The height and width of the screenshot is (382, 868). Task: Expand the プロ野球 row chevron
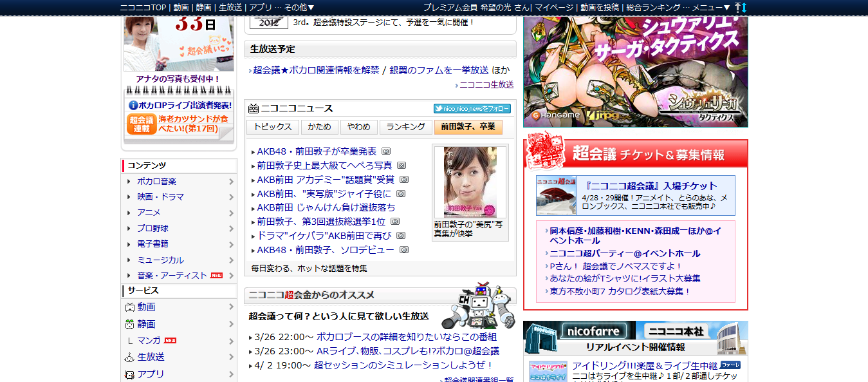tap(231, 229)
